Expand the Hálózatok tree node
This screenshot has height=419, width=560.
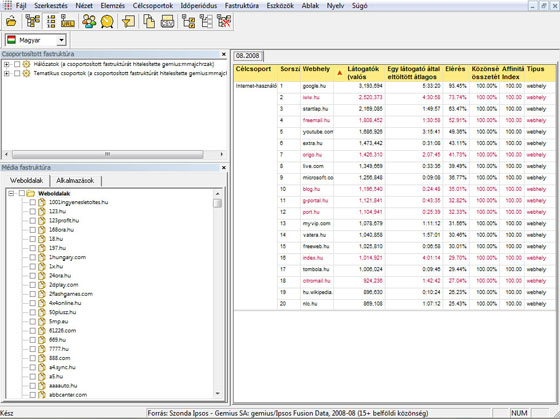[x=6, y=64]
